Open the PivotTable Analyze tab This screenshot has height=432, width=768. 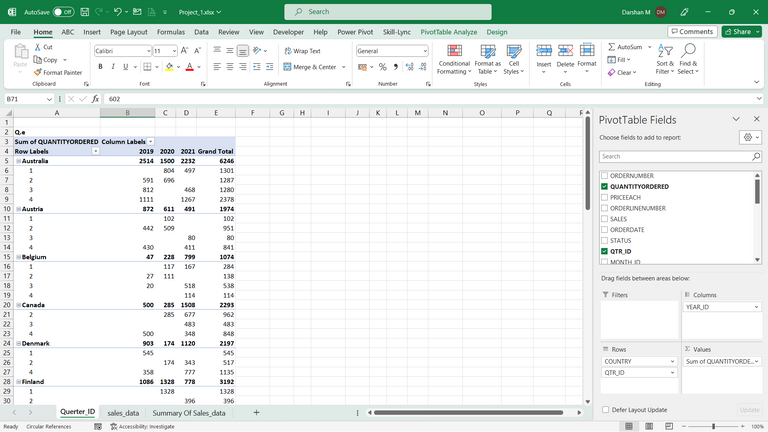pos(449,32)
